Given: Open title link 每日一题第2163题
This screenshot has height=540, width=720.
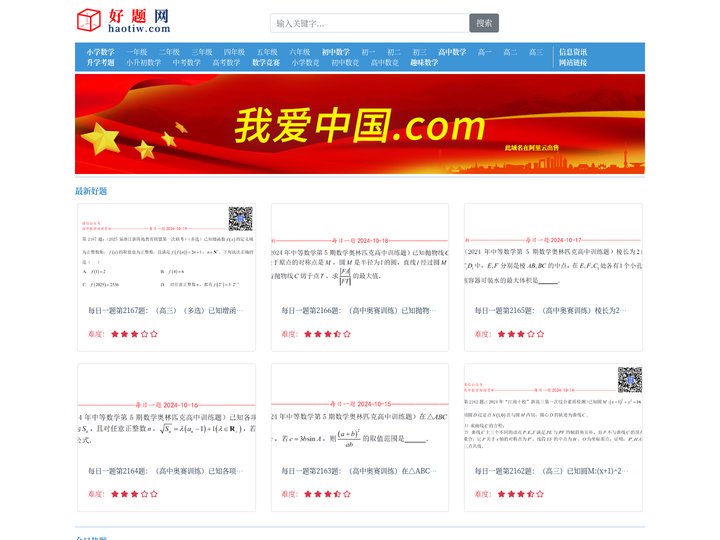Looking at the screenshot, I should [x=359, y=471].
